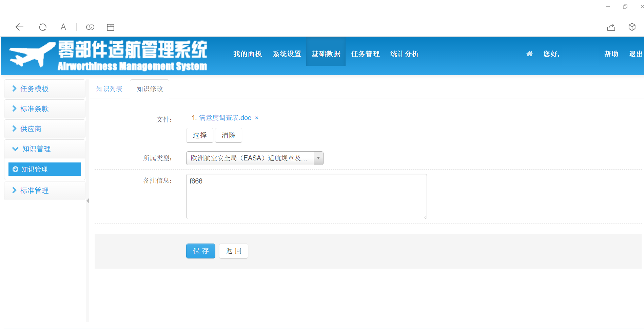Click the link chain icon in toolbar
The width and height of the screenshot is (644, 329).
[90, 27]
